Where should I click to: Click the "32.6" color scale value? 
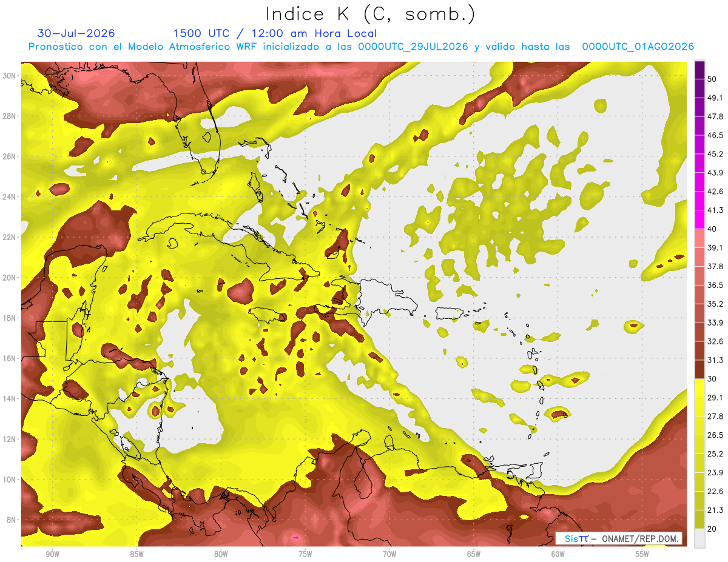[715, 341]
